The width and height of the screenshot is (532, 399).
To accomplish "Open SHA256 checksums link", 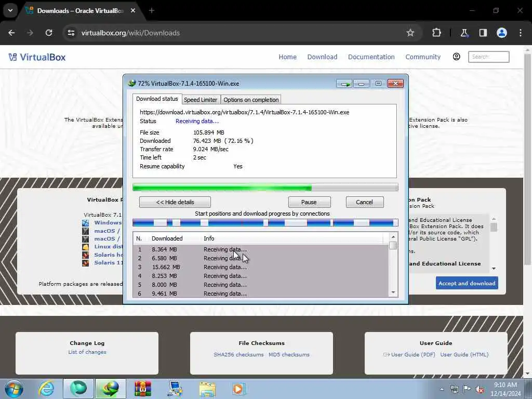I will tap(238, 354).
